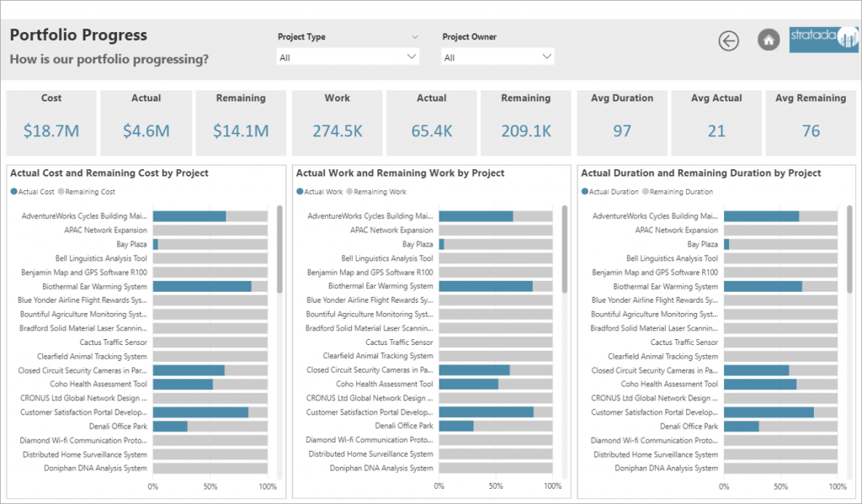Screen dimensions: 862x504
Task: Select blue Closed Circuit Security bar in Work chart
Action: coord(475,370)
